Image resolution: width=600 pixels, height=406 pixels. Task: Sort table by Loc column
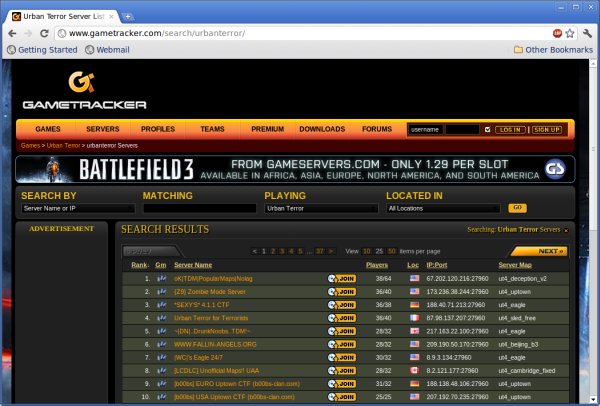[413, 265]
